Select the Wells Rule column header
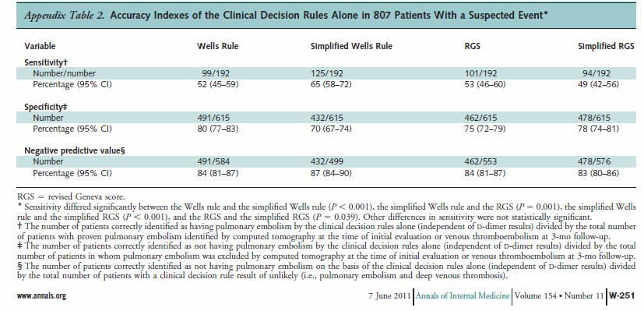The height and width of the screenshot is (311, 644). (218, 47)
